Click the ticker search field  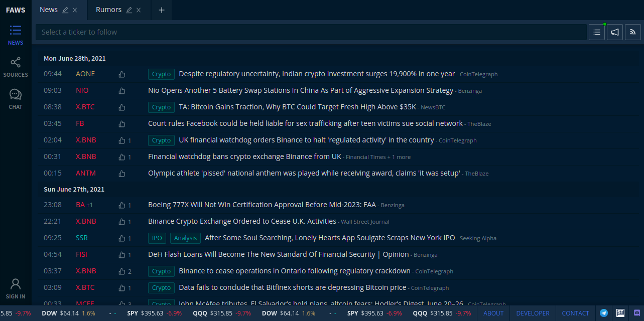point(311,32)
